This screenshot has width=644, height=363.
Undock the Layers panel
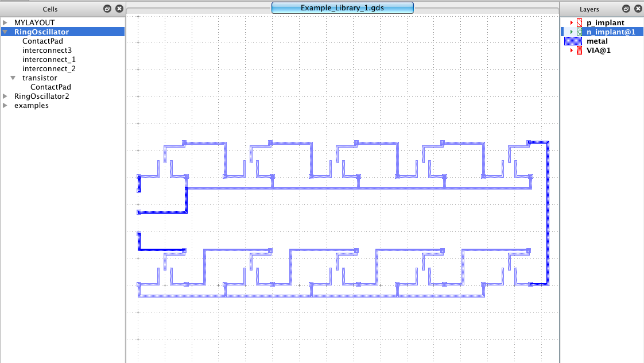[x=626, y=9]
